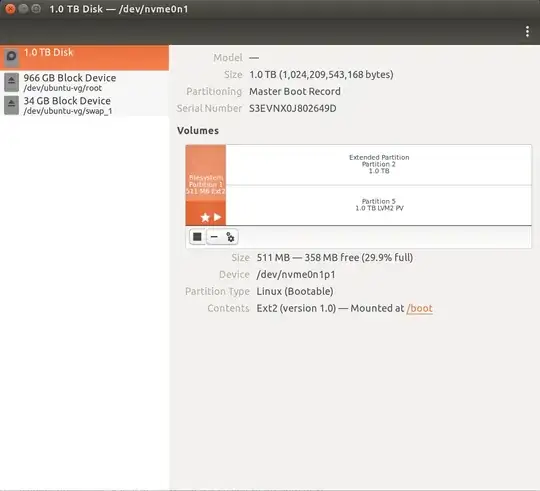Click the Volumes heading

tap(198, 130)
